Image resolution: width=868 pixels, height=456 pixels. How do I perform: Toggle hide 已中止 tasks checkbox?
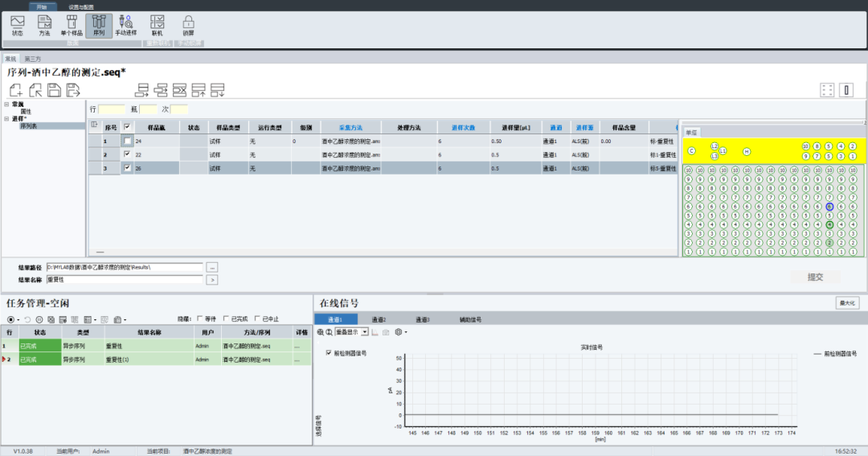pyautogui.click(x=257, y=318)
